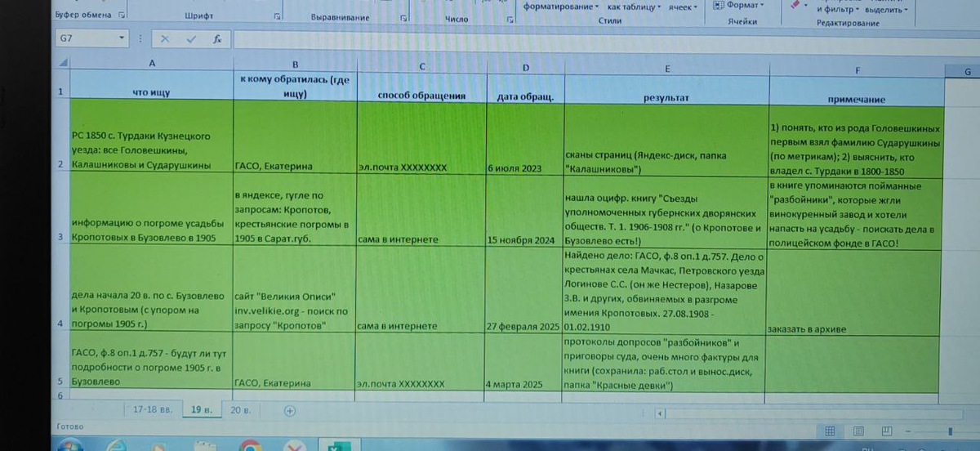
Task: Expand the Name Box dropdown arrow
Action: 122,38
